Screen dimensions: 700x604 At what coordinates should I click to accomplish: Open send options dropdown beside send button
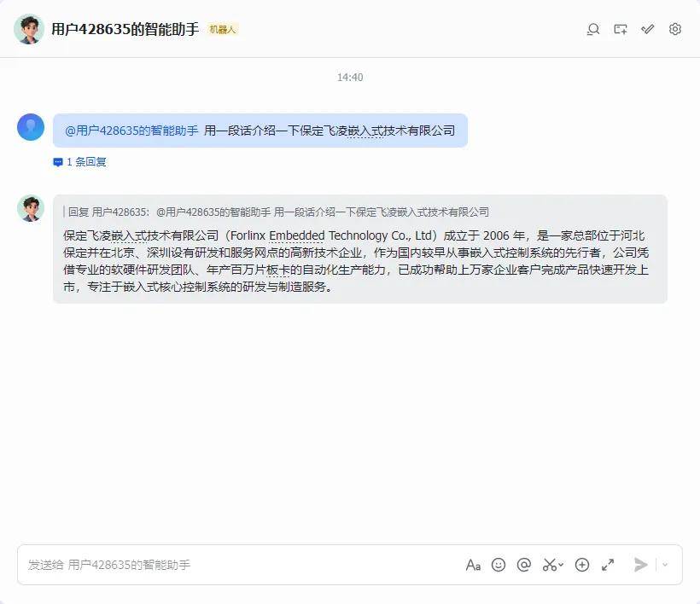point(665,565)
